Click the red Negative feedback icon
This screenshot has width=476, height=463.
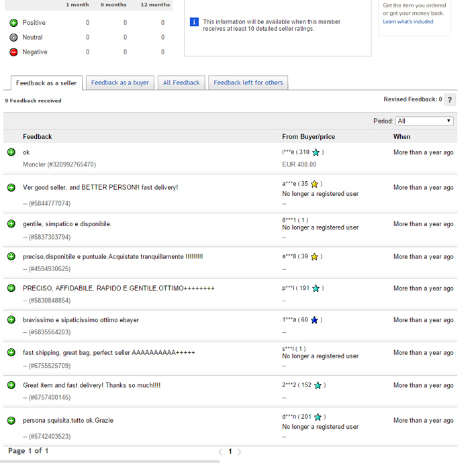(x=13, y=52)
